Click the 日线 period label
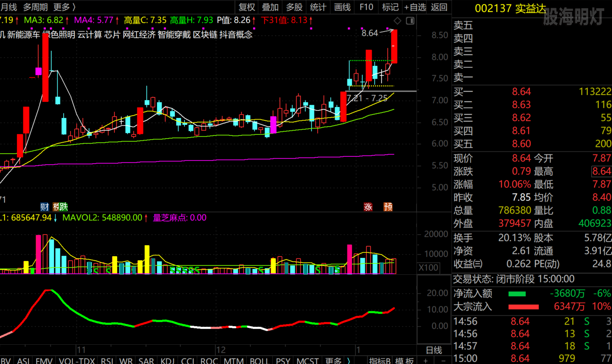The height and width of the screenshot is (364, 612). [434, 350]
